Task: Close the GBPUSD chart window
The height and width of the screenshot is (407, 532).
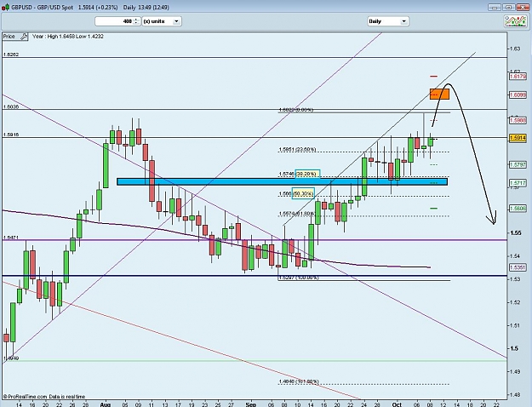Action: 523,7
